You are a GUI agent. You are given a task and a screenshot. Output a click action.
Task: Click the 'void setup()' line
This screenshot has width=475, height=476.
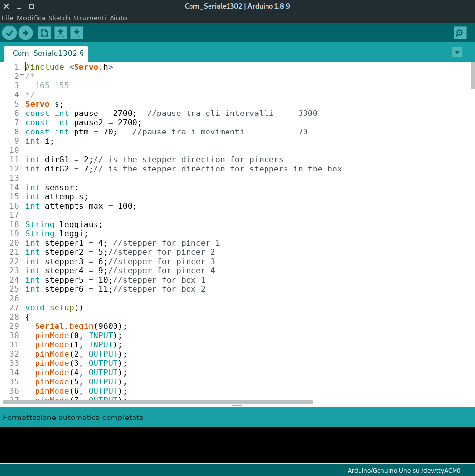click(x=55, y=308)
